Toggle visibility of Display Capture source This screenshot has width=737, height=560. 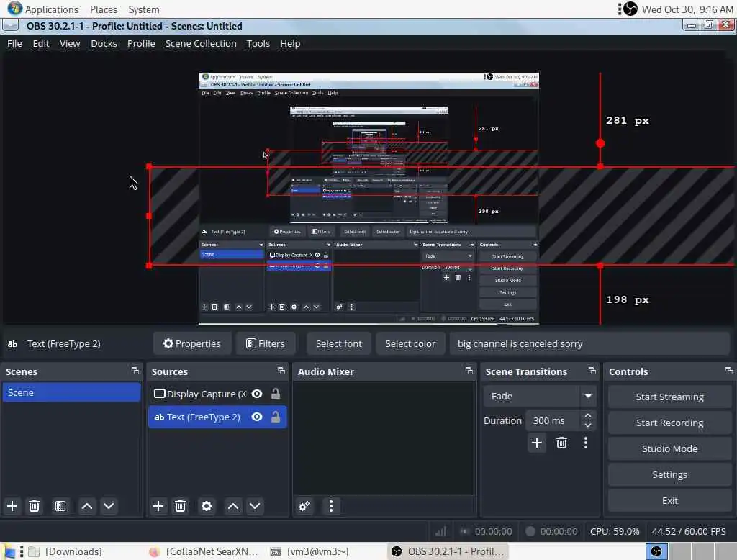[x=257, y=394]
